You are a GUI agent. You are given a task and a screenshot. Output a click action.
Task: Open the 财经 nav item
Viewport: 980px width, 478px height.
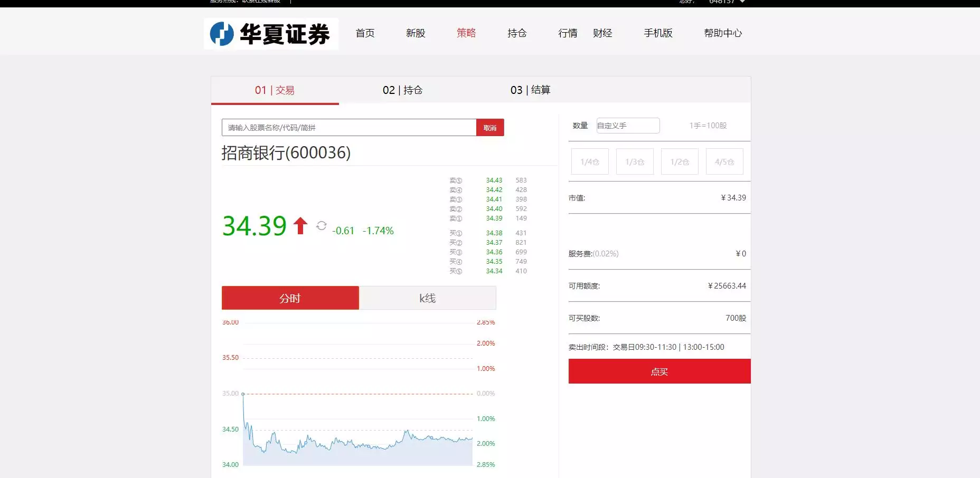[602, 33]
